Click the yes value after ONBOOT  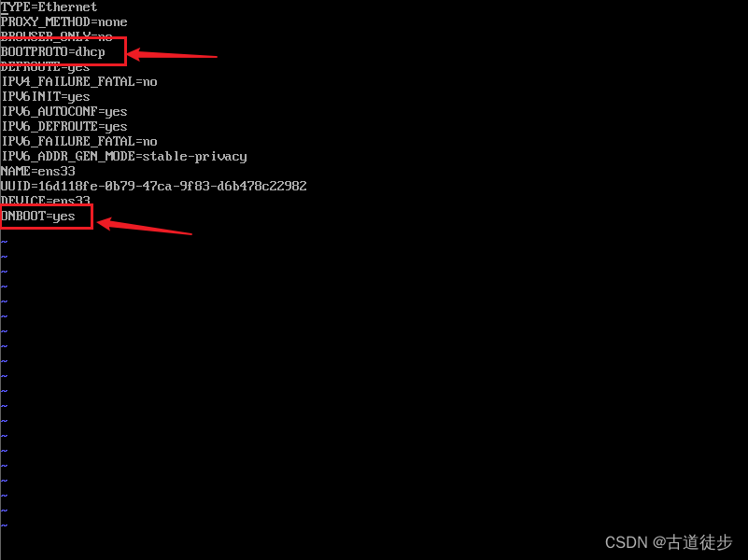64,217
